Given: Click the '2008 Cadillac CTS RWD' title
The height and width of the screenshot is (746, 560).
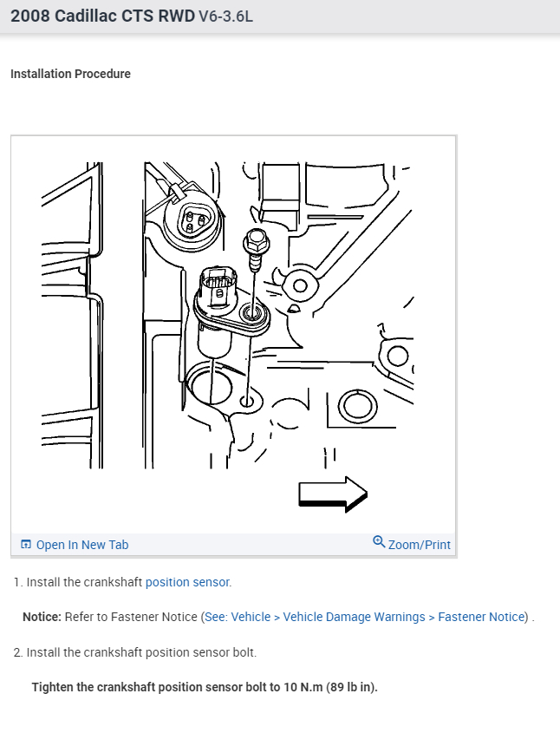Looking at the screenshot, I should point(102,16).
